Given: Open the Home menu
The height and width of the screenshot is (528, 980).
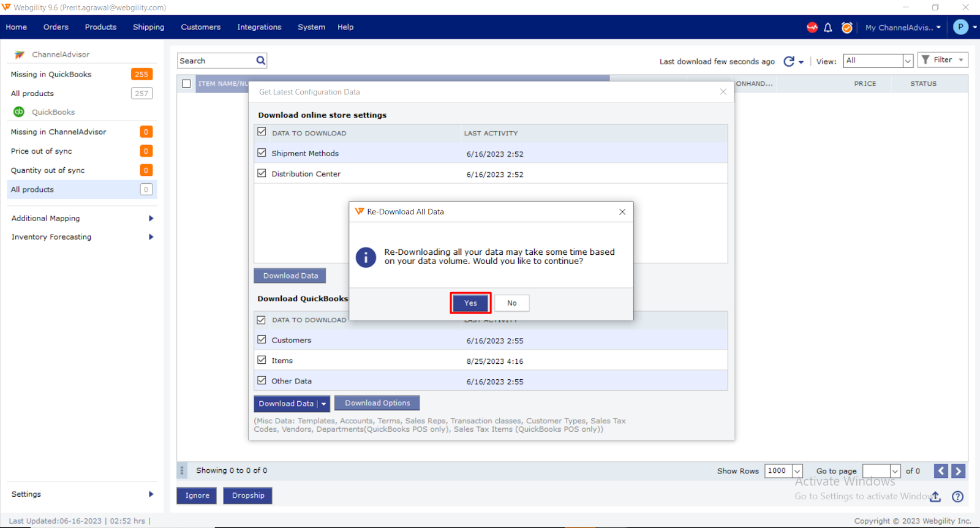Looking at the screenshot, I should pyautogui.click(x=17, y=27).
